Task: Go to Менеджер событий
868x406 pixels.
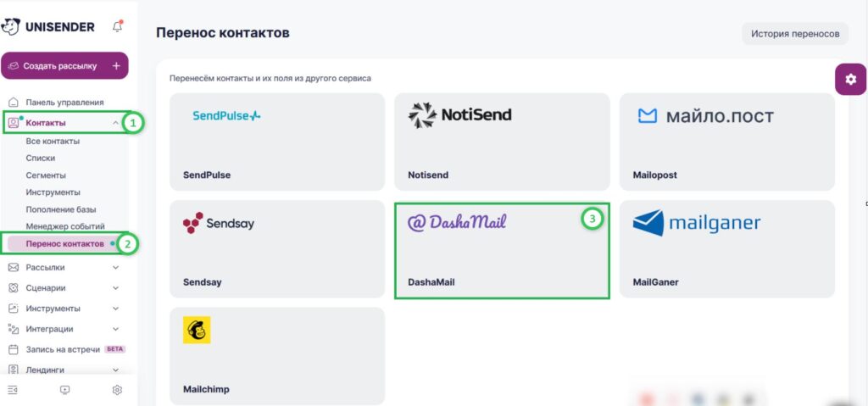Action: pos(65,226)
